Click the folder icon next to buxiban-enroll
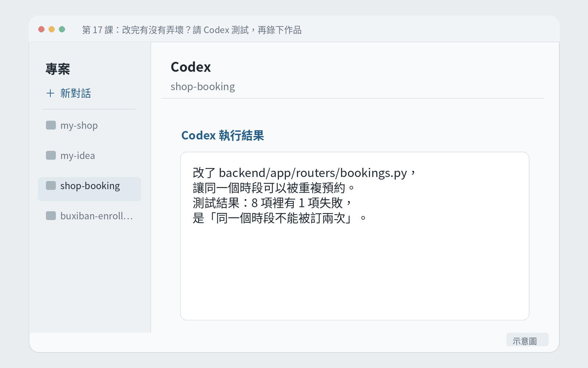Screen dimensions: 588x368 [51, 216]
